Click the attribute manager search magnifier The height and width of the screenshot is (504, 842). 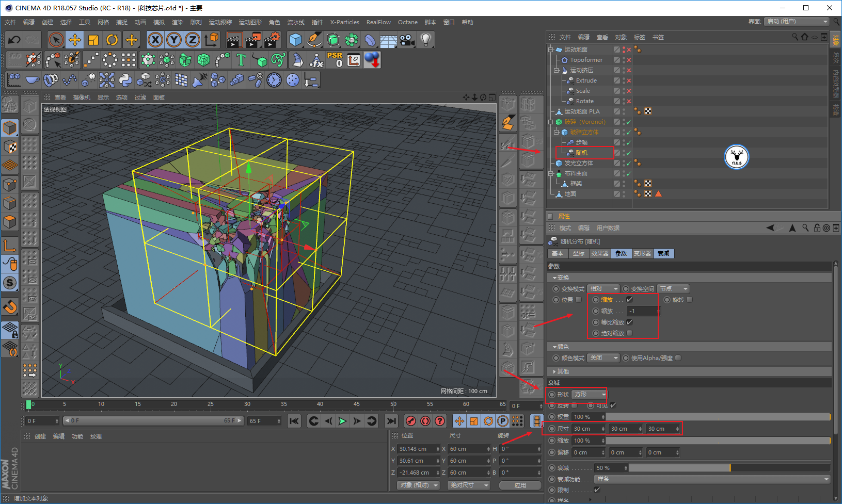click(x=805, y=228)
